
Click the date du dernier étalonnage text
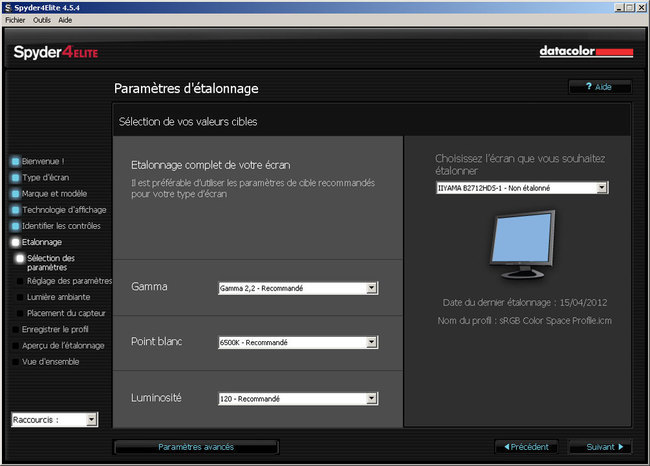point(524,303)
